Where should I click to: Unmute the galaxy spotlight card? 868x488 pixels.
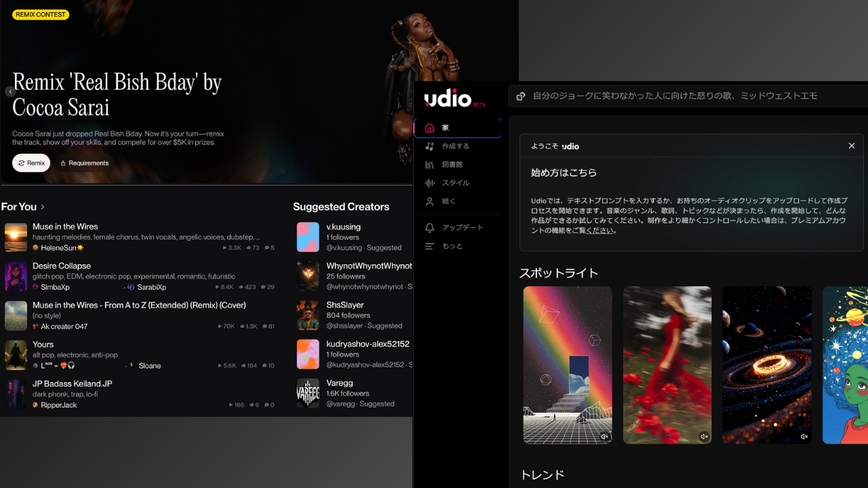point(804,436)
